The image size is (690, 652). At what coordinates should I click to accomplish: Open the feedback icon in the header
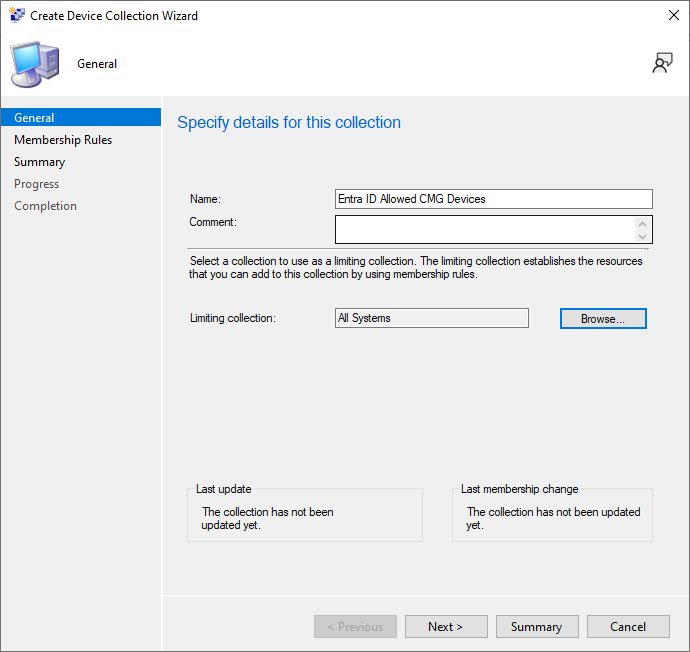(662, 63)
